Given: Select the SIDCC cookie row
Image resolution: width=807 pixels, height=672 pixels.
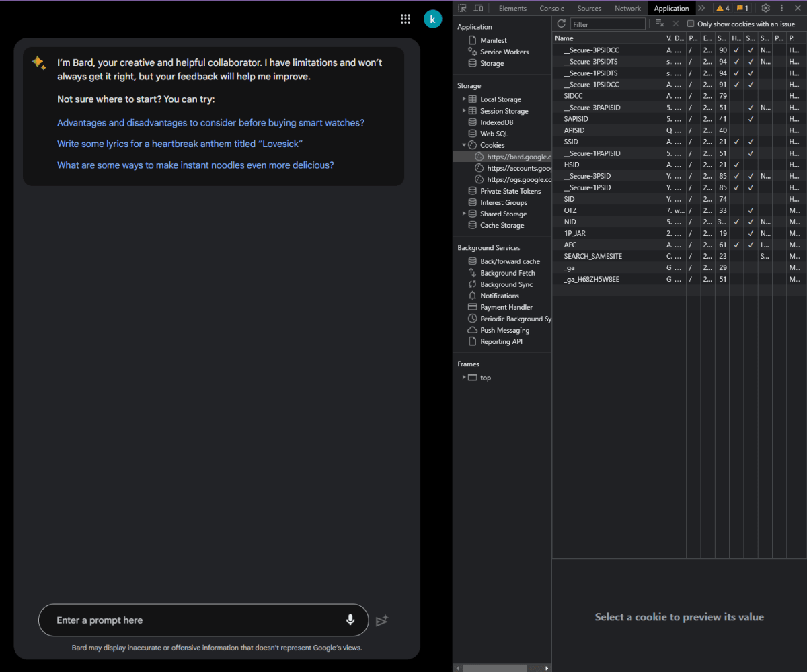Looking at the screenshot, I should (679, 96).
